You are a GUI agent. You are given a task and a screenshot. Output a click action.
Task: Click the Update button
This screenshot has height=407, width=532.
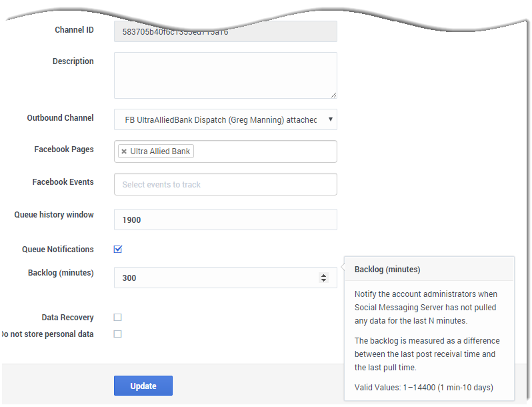pyautogui.click(x=143, y=386)
